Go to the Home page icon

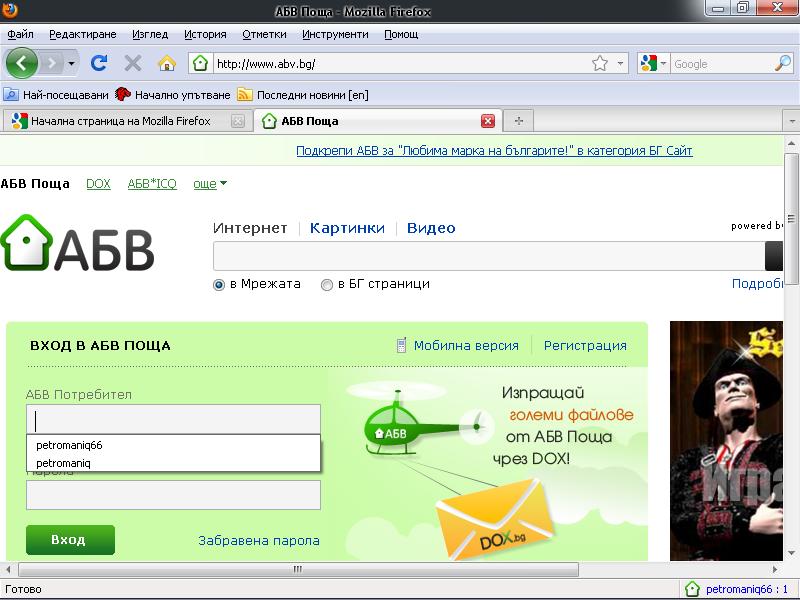(167, 63)
